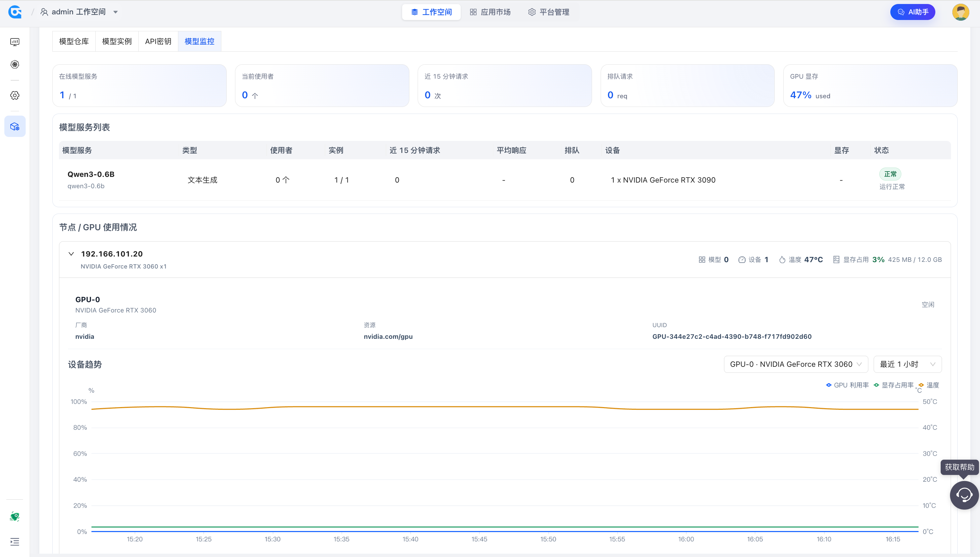
Task: Click the 空闲 idle status label
Action: click(x=928, y=304)
